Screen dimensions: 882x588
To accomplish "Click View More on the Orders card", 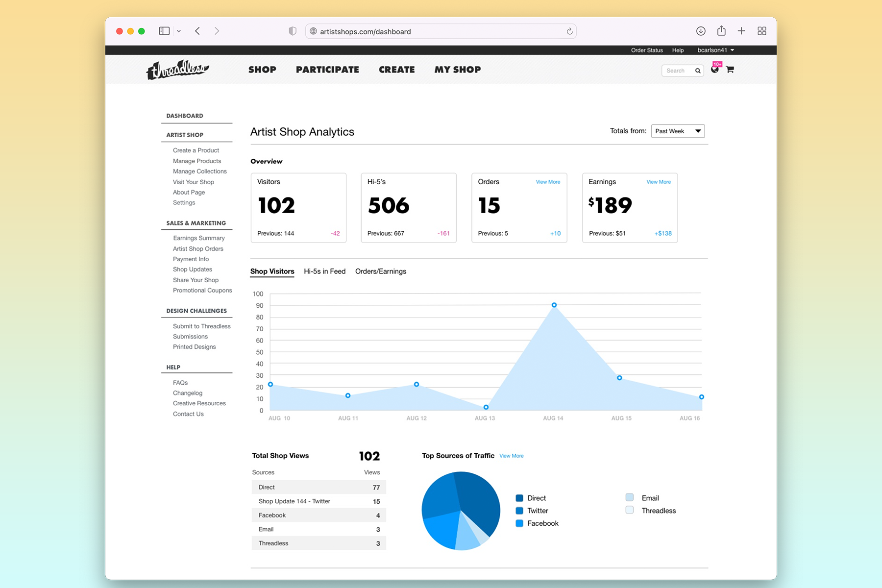I will (x=548, y=182).
